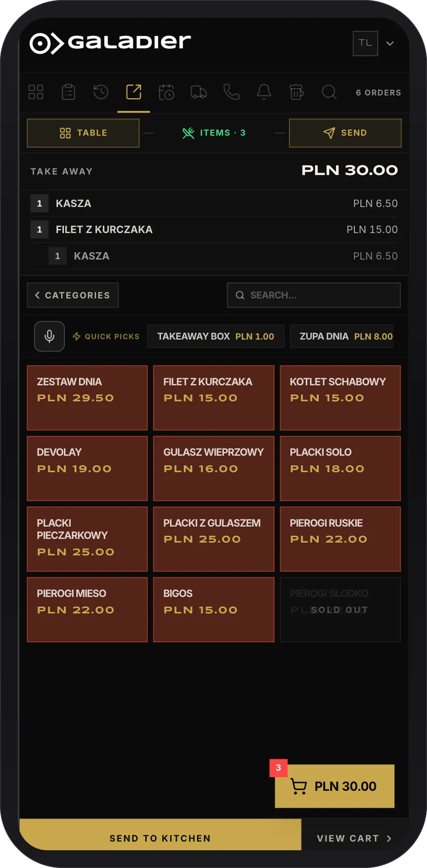Screen dimensions: 427x868
Task: Open the scheduled reservations calendar icon
Action: 167,92
